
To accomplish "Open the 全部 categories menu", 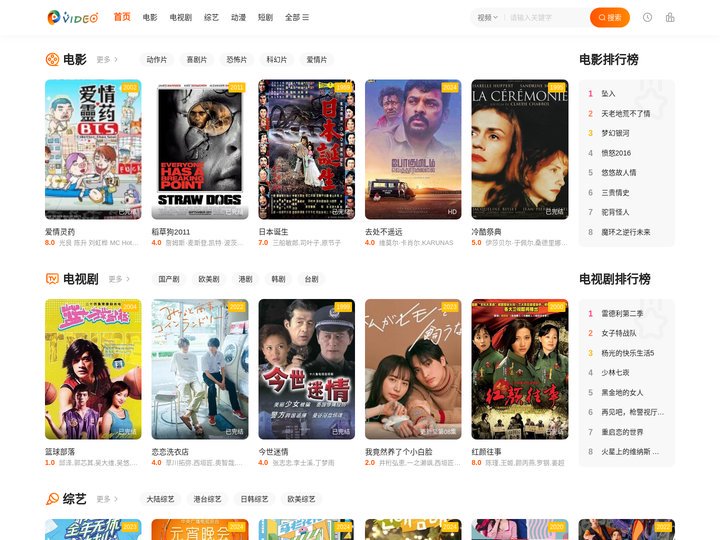I will point(297,17).
